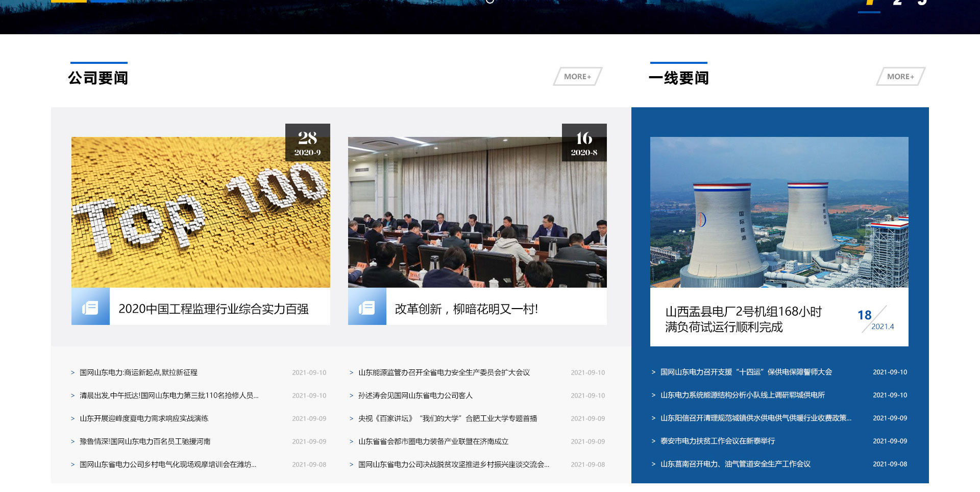This screenshot has height=492, width=980.
Task: Open article 孙述涛会见国网山东省电力公司客人
Action: click(x=415, y=395)
